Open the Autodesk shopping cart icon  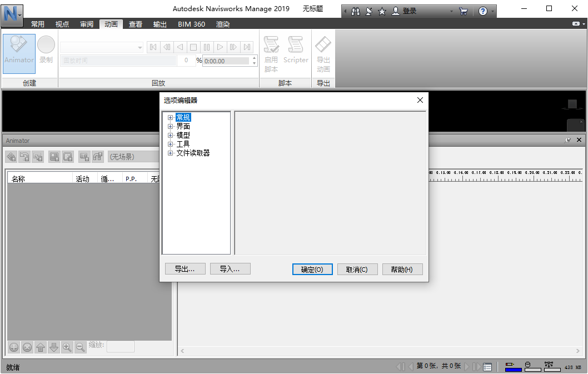coord(464,11)
